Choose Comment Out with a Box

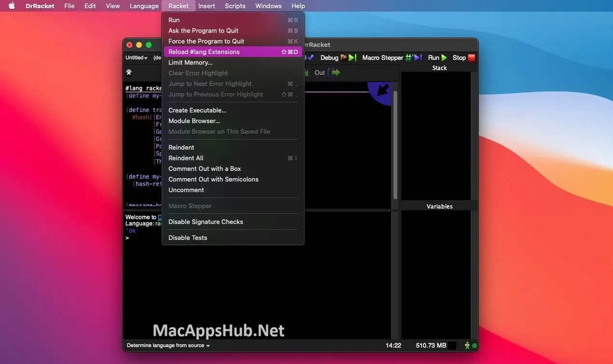point(233,168)
